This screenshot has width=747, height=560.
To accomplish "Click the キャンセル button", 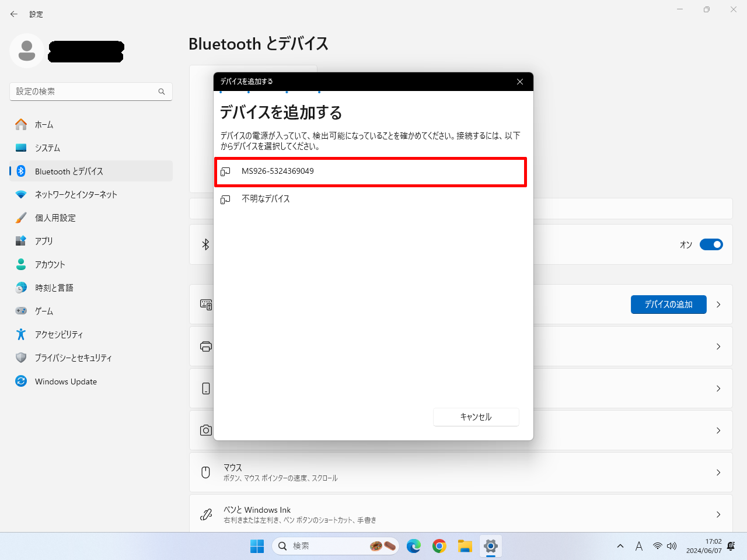I will click(476, 417).
